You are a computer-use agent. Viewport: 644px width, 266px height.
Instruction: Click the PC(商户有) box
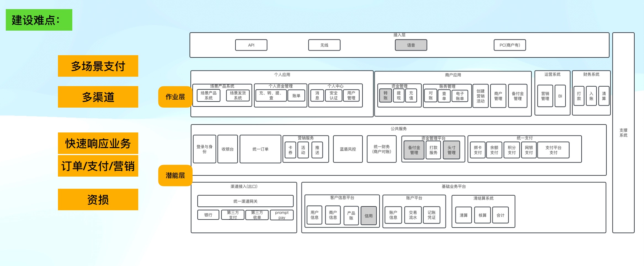point(510,45)
